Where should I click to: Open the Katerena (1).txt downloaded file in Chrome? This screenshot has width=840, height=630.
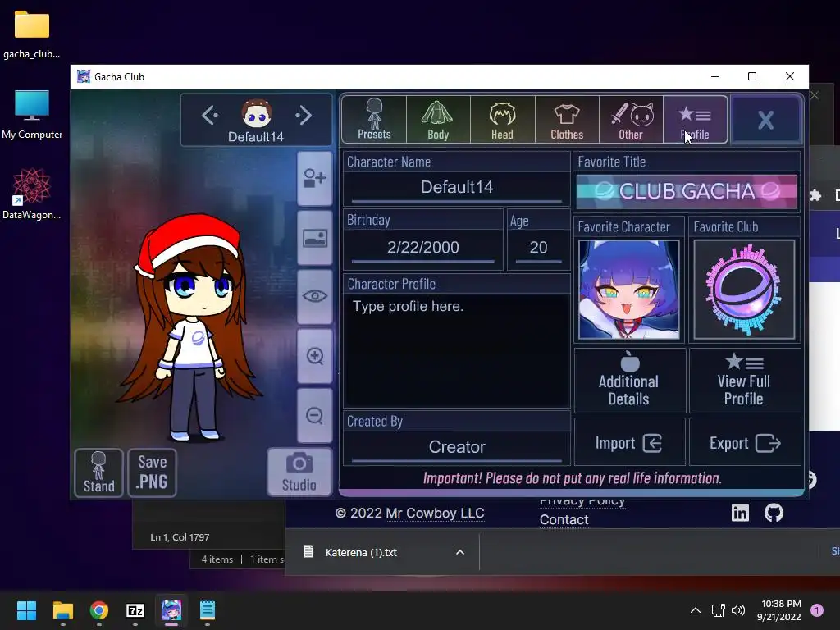pyautogui.click(x=360, y=552)
